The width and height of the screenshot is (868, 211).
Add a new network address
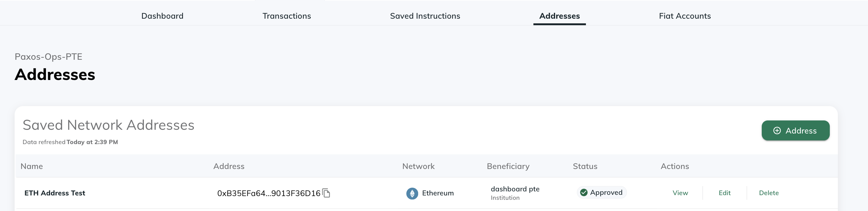pyautogui.click(x=795, y=131)
